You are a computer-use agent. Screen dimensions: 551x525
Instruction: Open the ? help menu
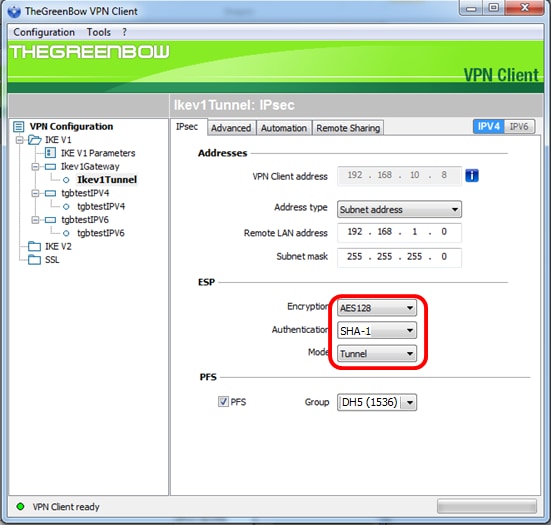(124, 32)
